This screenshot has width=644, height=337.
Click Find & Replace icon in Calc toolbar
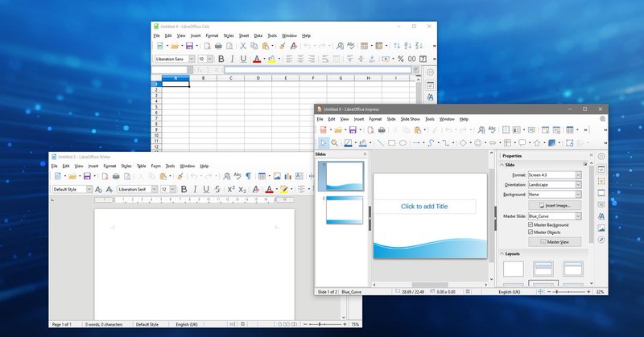point(340,46)
